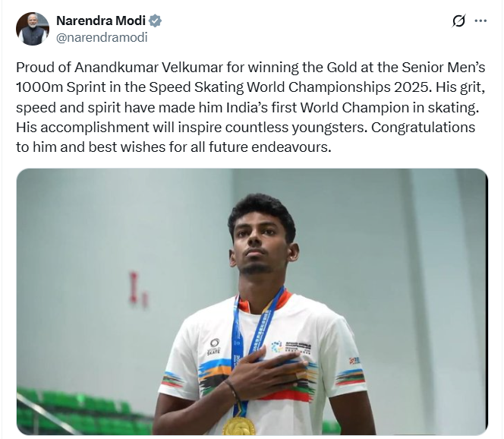Click the World Skate logo on the jersey
This screenshot has width=504, height=439.
point(215,346)
